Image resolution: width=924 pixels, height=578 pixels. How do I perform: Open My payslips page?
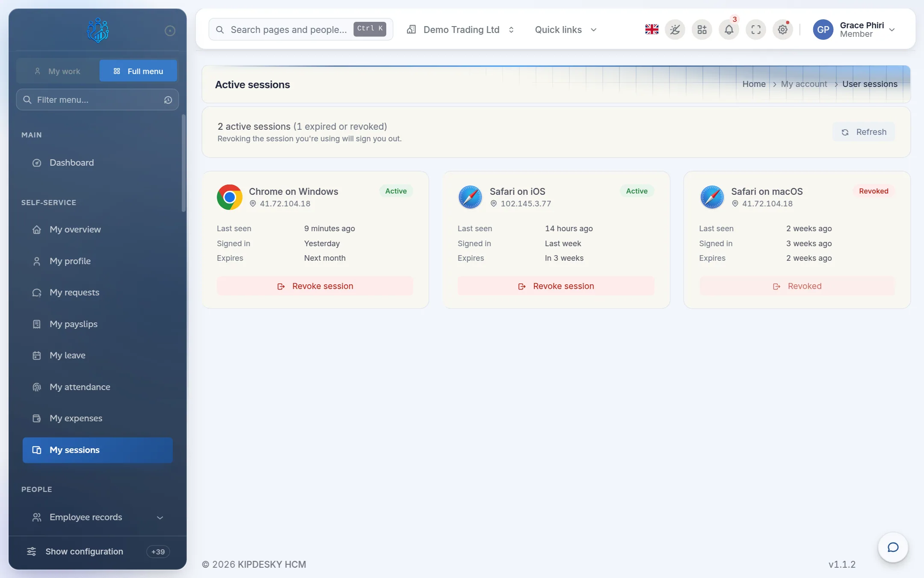[98, 324]
